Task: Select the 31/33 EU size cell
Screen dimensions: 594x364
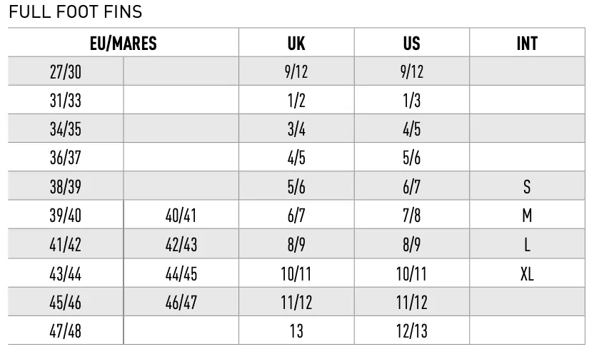Action: (x=66, y=100)
